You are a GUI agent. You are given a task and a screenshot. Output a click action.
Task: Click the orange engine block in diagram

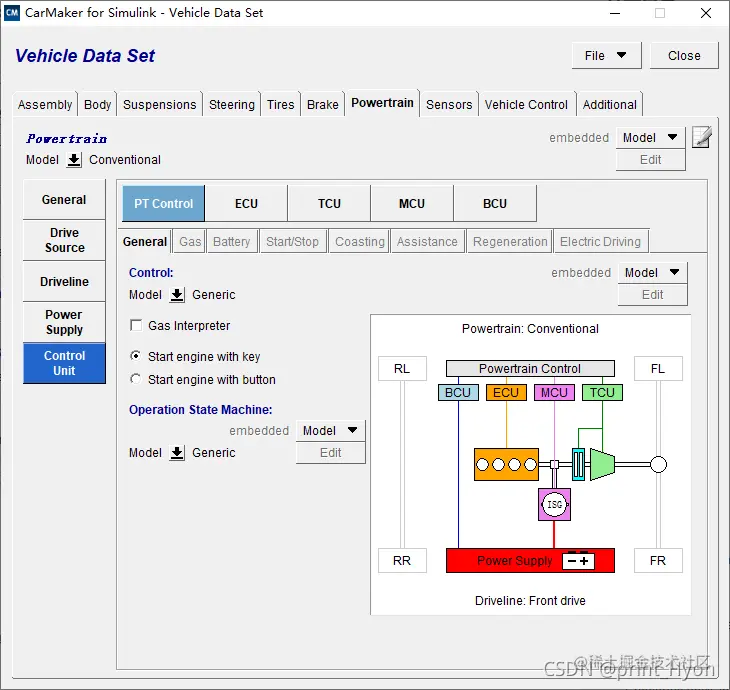[507, 464]
